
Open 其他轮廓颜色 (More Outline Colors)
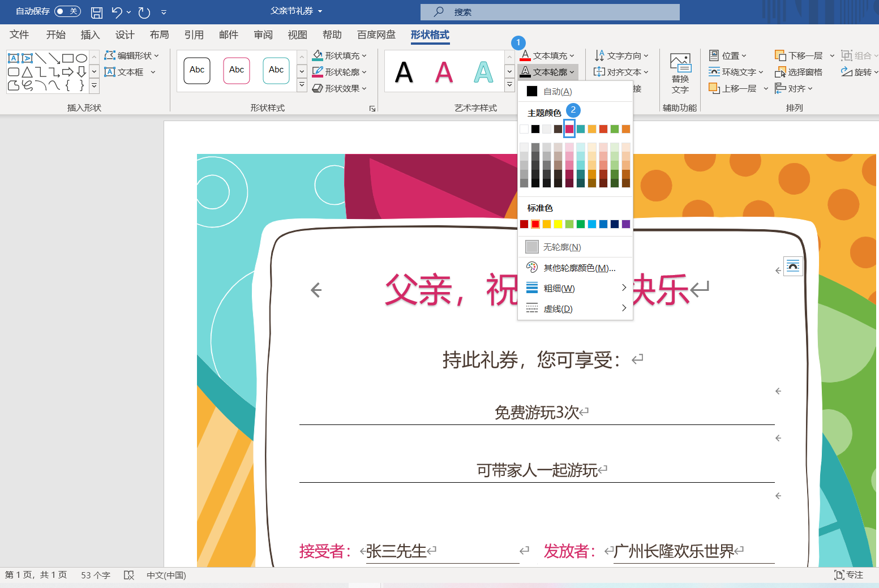coord(575,268)
